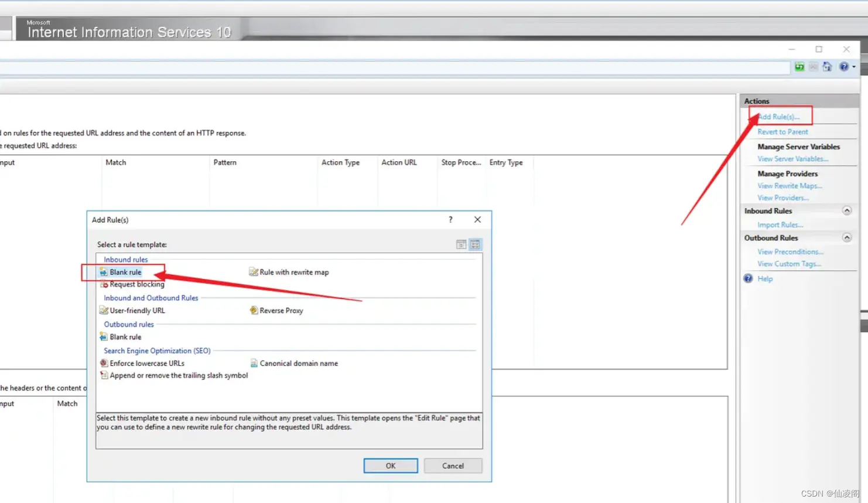Collapse the Inbound Rules actions section

pos(847,210)
